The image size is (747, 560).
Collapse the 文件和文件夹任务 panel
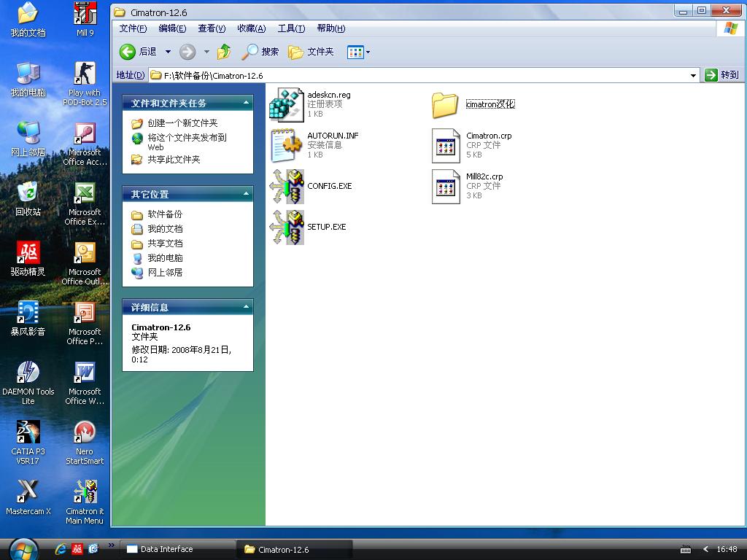(247, 102)
